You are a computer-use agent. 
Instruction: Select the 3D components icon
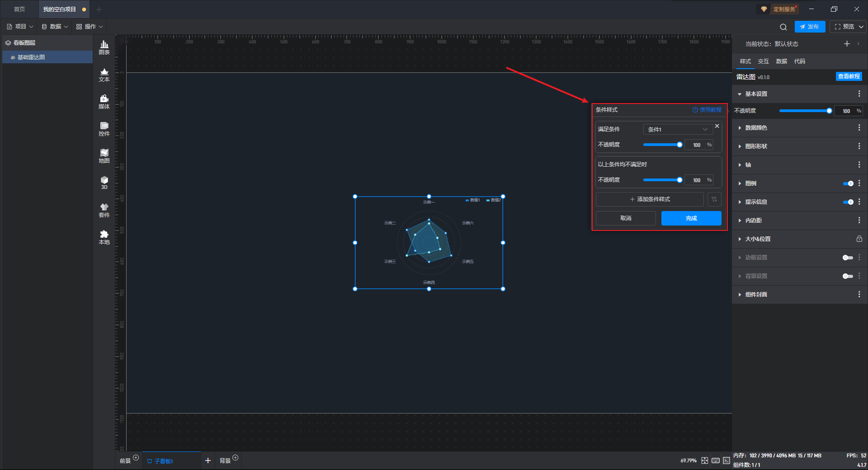tap(104, 183)
